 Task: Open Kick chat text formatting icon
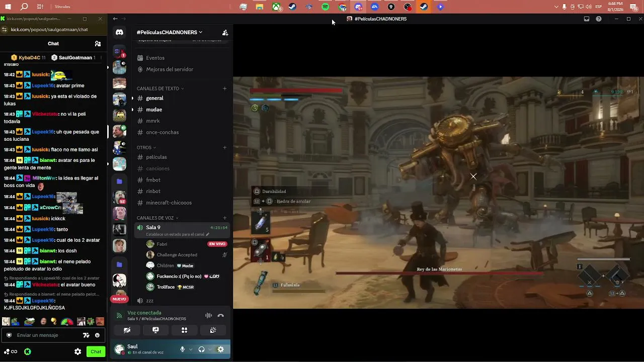[x=86, y=335]
